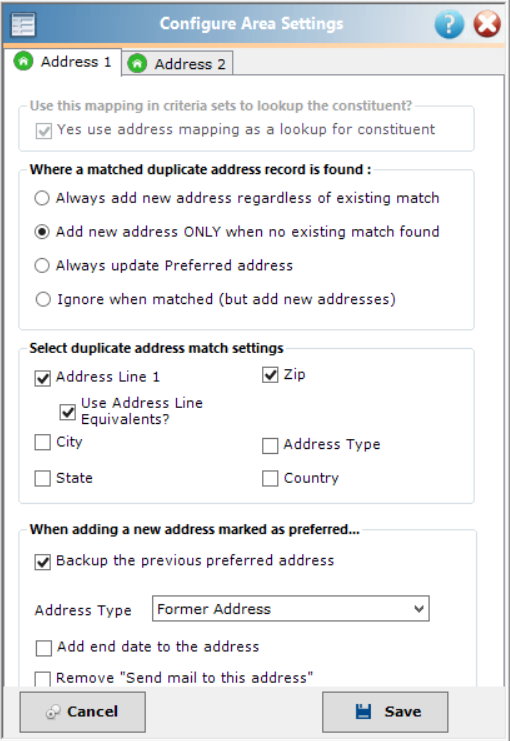Image resolution: width=510 pixels, height=741 pixels.
Task: Click the Cancel button
Action: pyautogui.click(x=82, y=712)
